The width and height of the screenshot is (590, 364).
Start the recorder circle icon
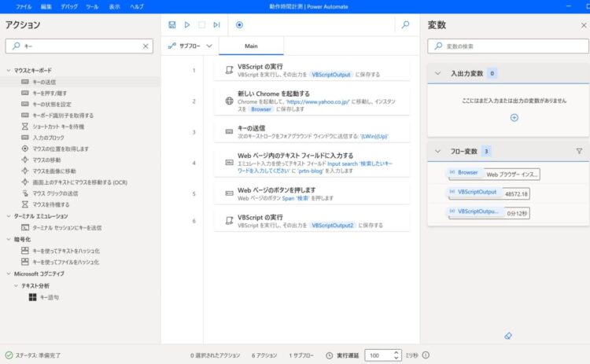[239, 25]
